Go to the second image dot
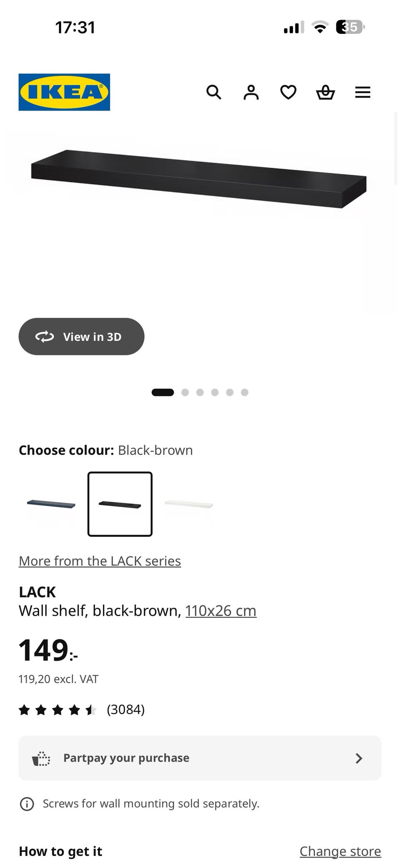Image resolution: width=400 pixels, height=868 pixels. pyautogui.click(x=185, y=392)
